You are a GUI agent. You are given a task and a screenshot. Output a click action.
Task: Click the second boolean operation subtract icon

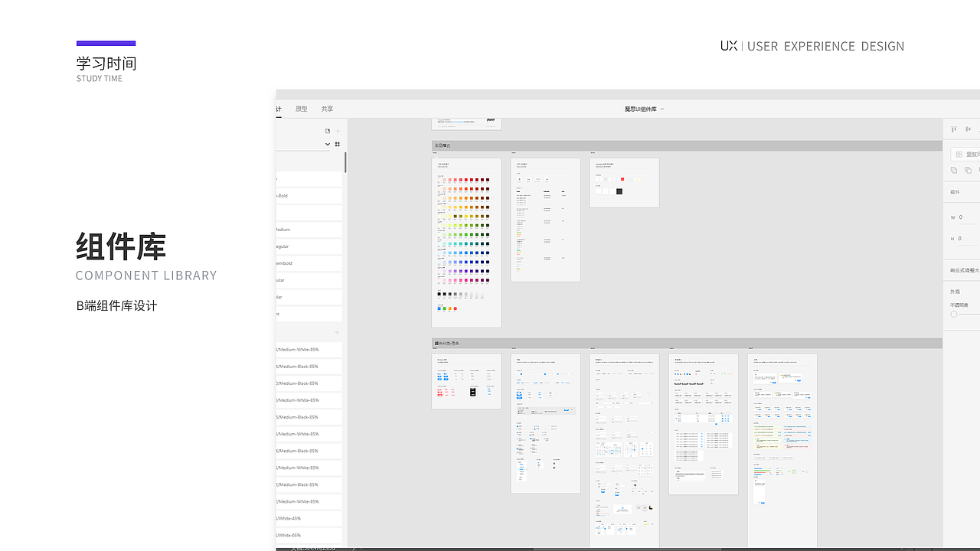click(x=968, y=170)
